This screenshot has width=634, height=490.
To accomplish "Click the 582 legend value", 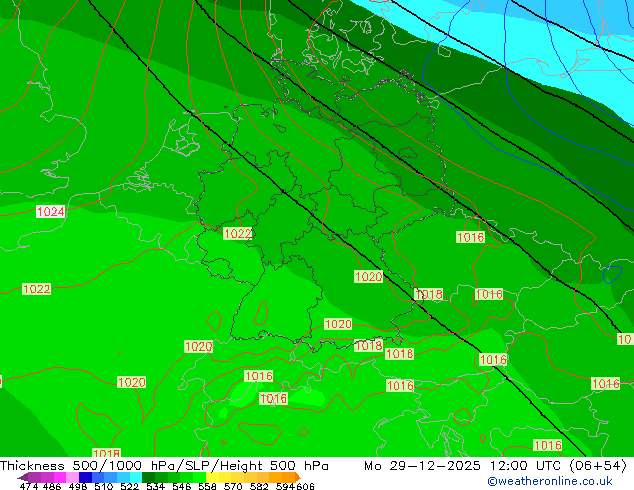I will coord(259,486).
